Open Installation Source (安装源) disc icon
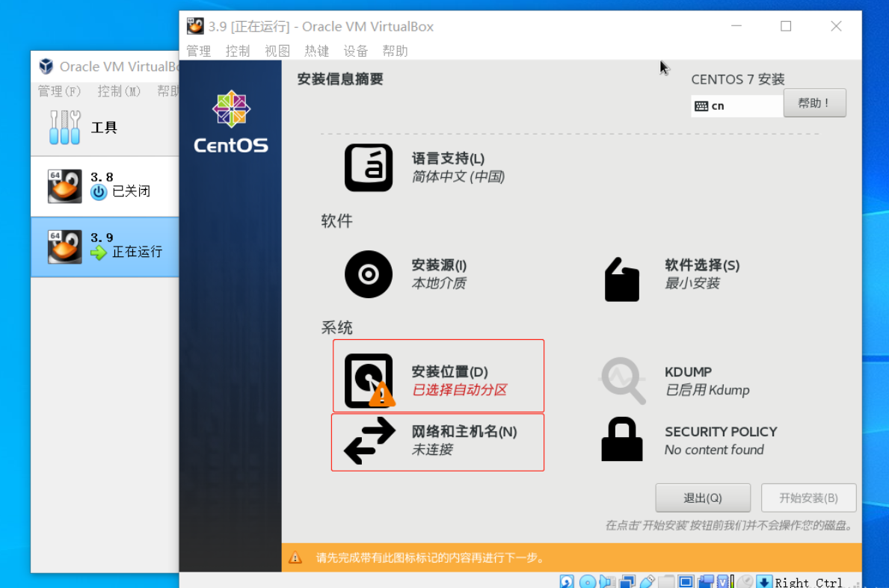 tap(369, 274)
